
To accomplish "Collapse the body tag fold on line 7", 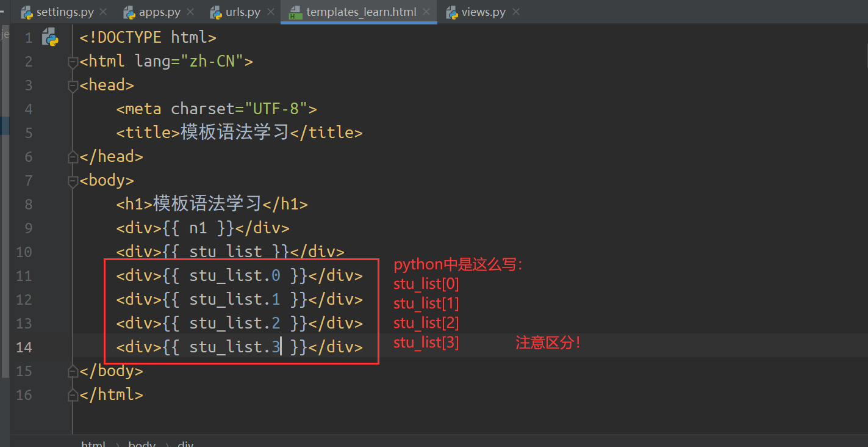I will click(73, 180).
